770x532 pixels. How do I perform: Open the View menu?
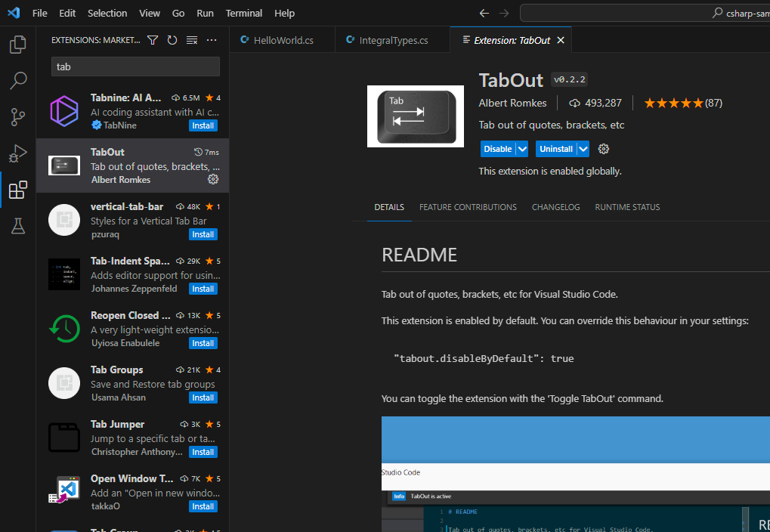click(x=150, y=14)
